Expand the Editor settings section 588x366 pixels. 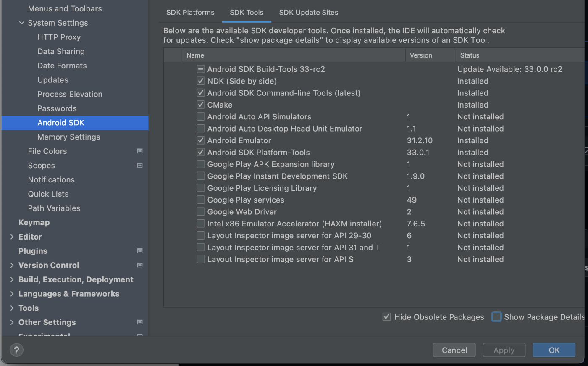[x=12, y=237]
